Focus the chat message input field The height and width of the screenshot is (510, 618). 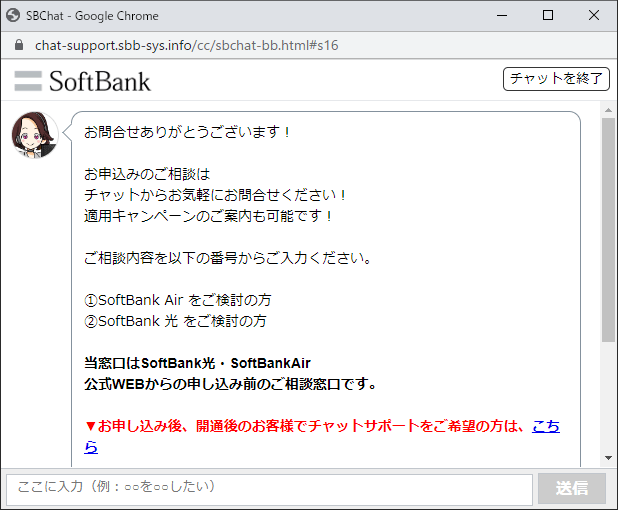coord(270,489)
